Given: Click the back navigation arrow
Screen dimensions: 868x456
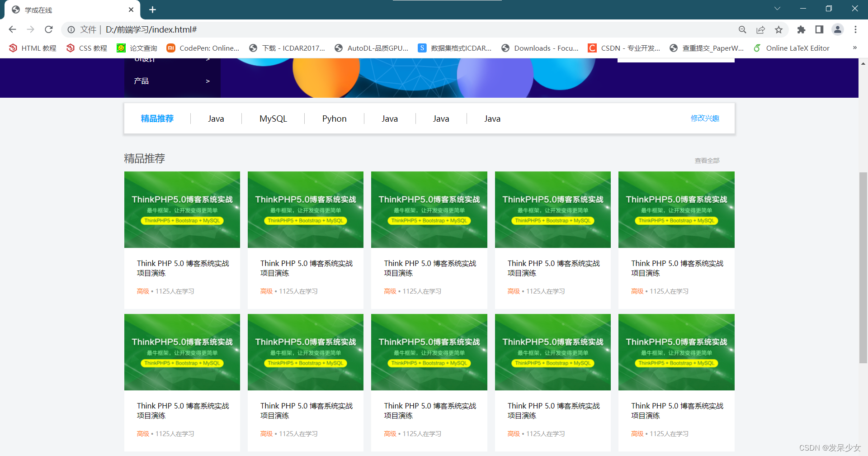Looking at the screenshot, I should (x=12, y=29).
